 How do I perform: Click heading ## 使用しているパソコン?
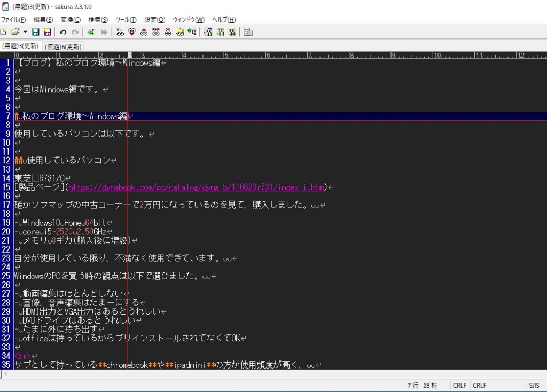tap(63, 160)
